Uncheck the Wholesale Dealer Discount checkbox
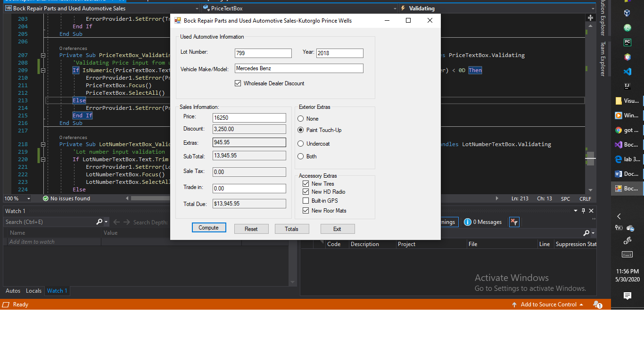 (x=238, y=83)
